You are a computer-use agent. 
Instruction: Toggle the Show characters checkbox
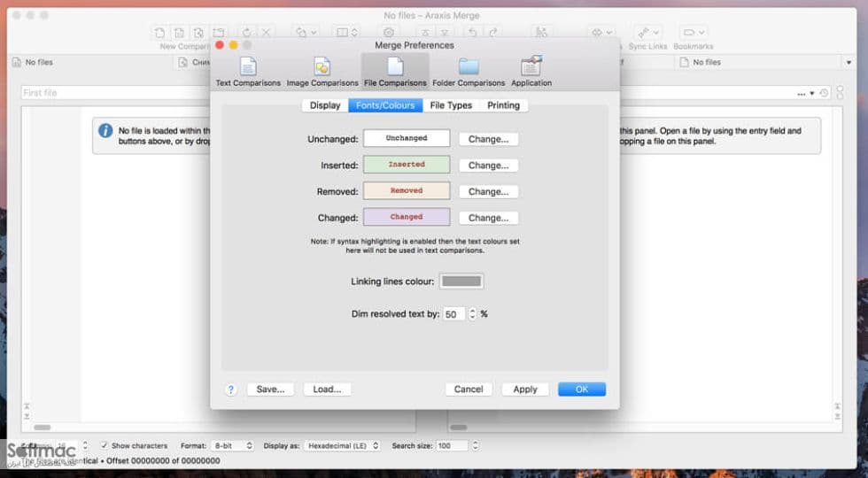click(104, 445)
